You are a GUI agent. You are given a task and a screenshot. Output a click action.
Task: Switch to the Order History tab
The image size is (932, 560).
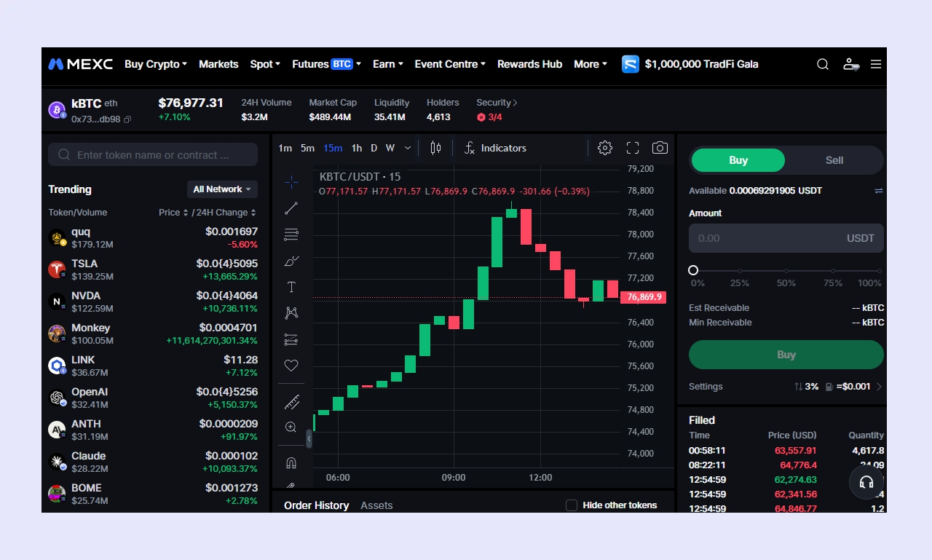(x=316, y=505)
